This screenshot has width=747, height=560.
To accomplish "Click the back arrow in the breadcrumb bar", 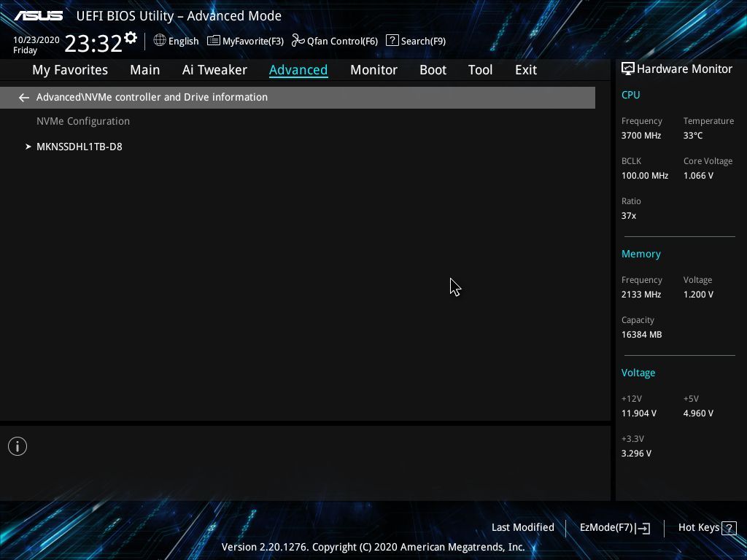I will tap(24, 98).
